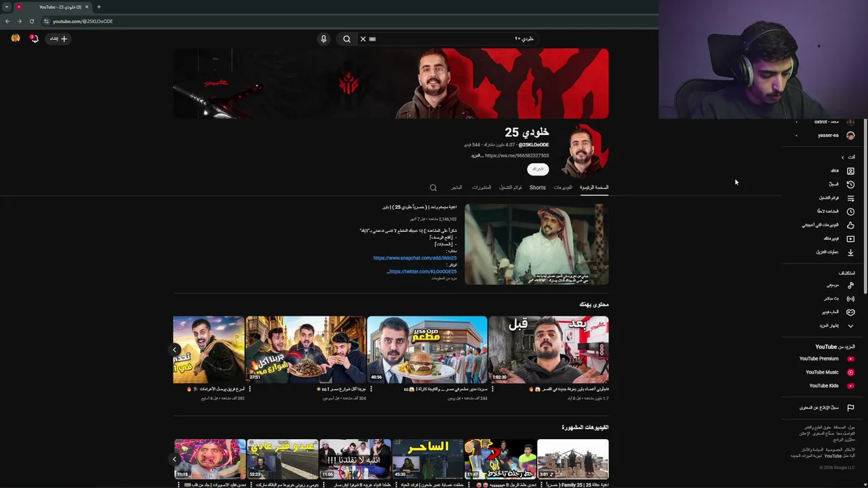This screenshot has height=488, width=868.
Task: Open options menu for the before/after video
Action: click(x=493, y=389)
